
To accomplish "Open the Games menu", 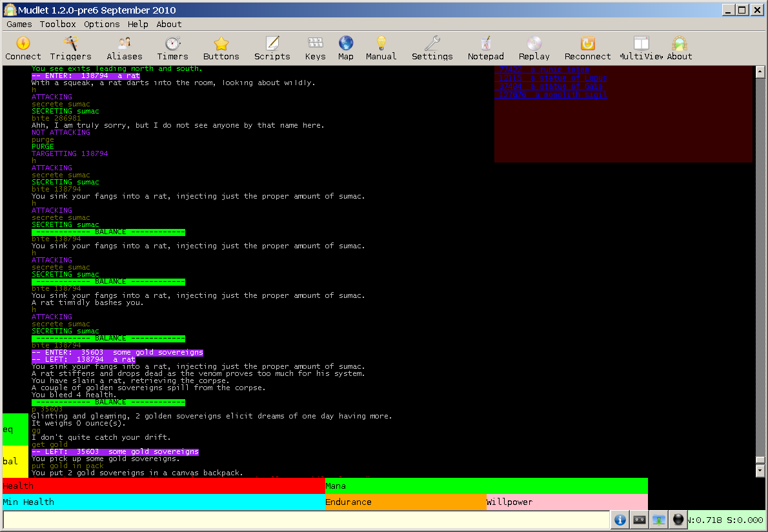I will pyautogui.click(x=19, y=24).
